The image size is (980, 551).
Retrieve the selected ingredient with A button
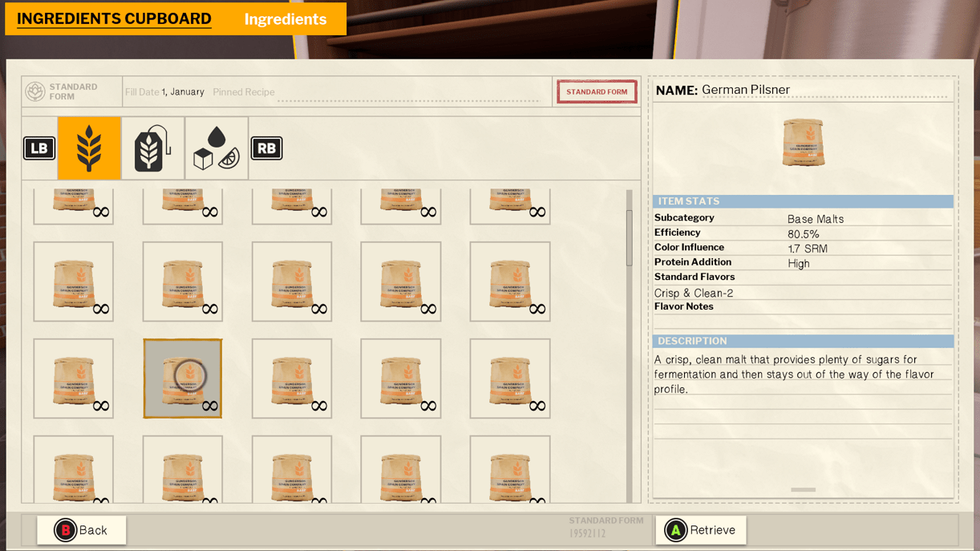(x=701, y=530)
